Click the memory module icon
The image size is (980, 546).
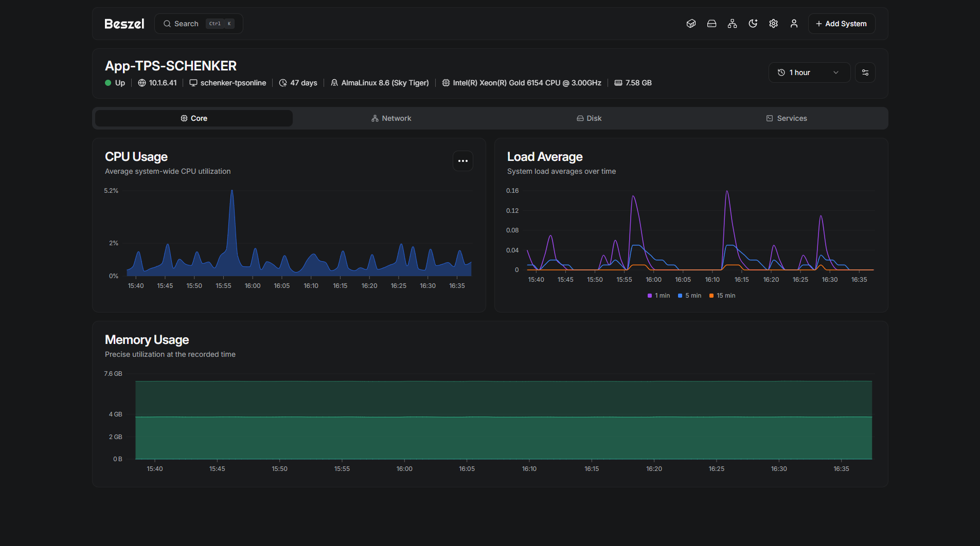point(618,83)
